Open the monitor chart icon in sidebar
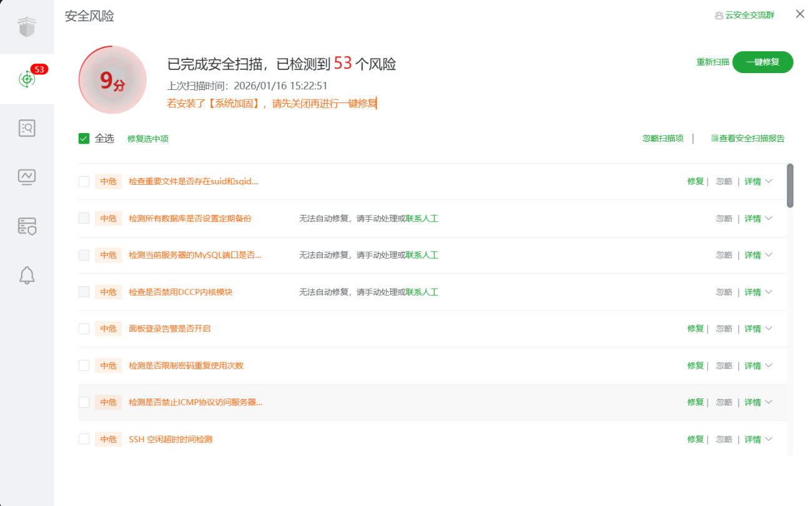 (27, 177)
